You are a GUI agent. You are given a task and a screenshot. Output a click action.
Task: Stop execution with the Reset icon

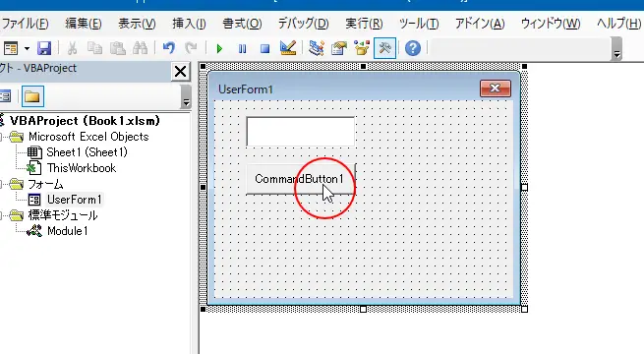(x=264, y=49)
